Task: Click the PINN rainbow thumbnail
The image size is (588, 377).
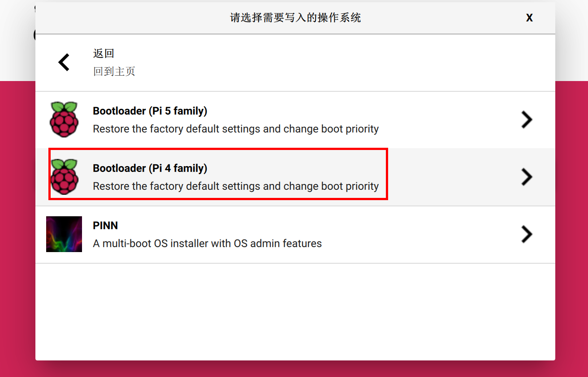Action: tap(64, 234)
